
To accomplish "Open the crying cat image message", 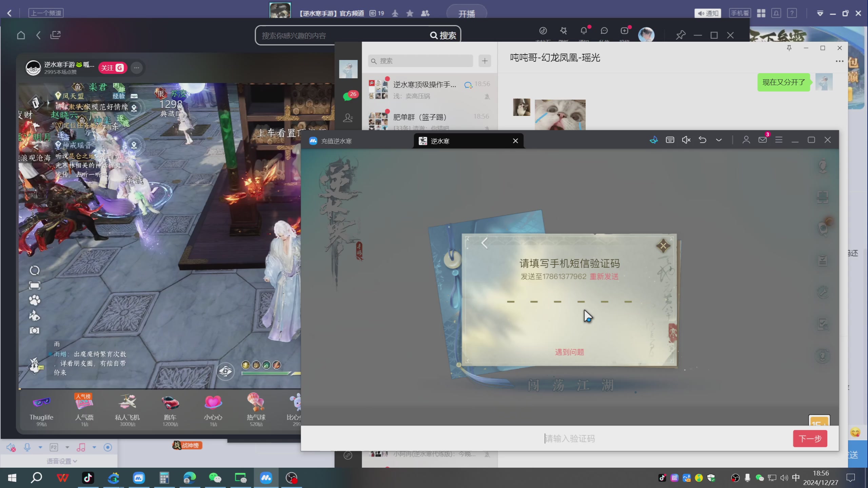I will [560, 115].
